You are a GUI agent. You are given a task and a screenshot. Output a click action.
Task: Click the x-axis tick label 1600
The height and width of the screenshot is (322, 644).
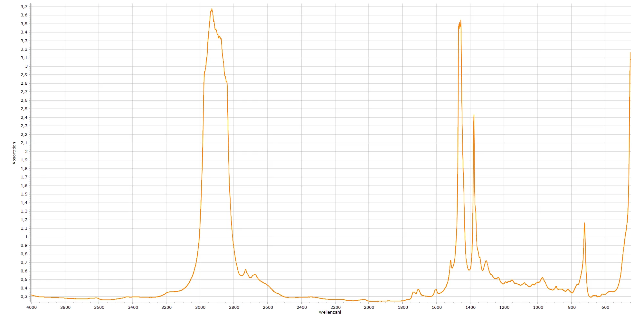click(436, 307)
